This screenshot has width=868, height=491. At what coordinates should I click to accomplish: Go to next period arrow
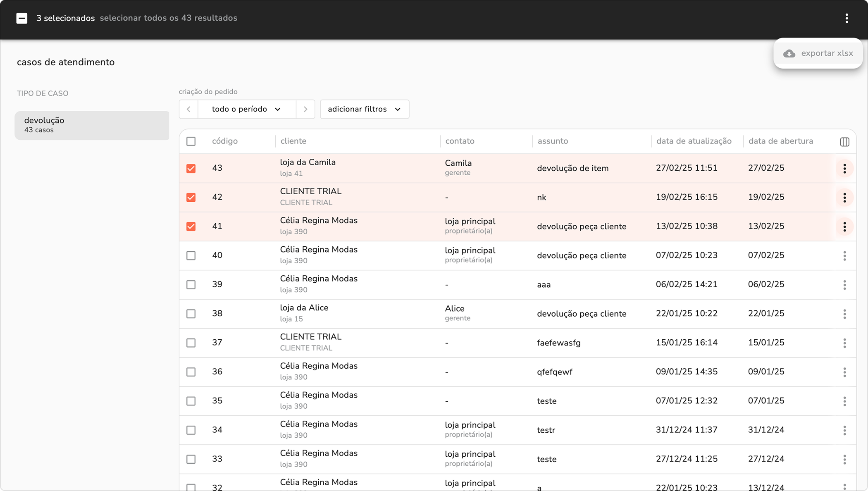305,109
